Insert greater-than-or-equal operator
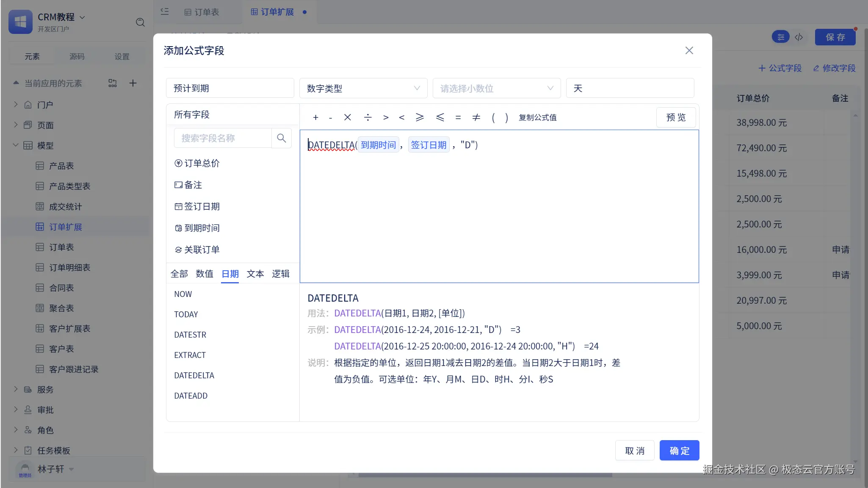The height and width of the screenshot is (488, 868). pyautogui.click(x=420, y=117)
